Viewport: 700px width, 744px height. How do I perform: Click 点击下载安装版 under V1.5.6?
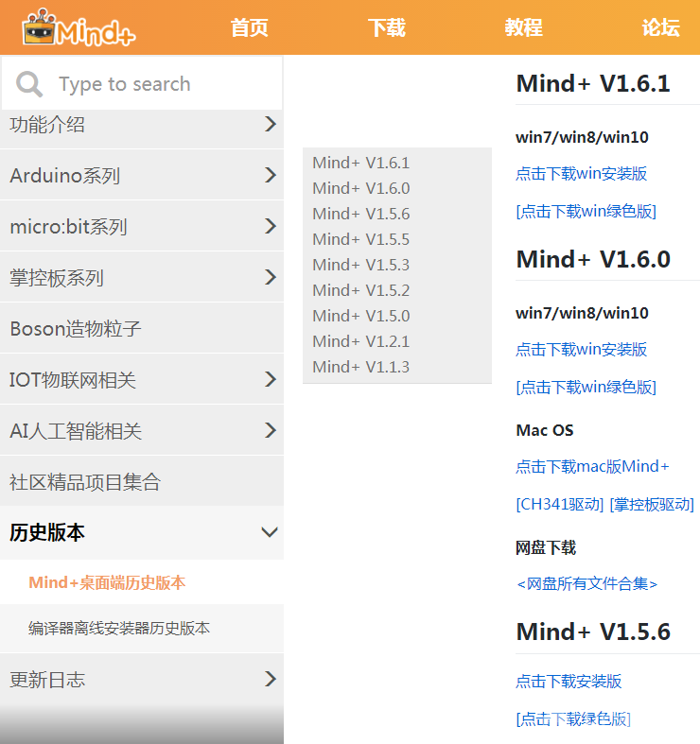[569, 682]
